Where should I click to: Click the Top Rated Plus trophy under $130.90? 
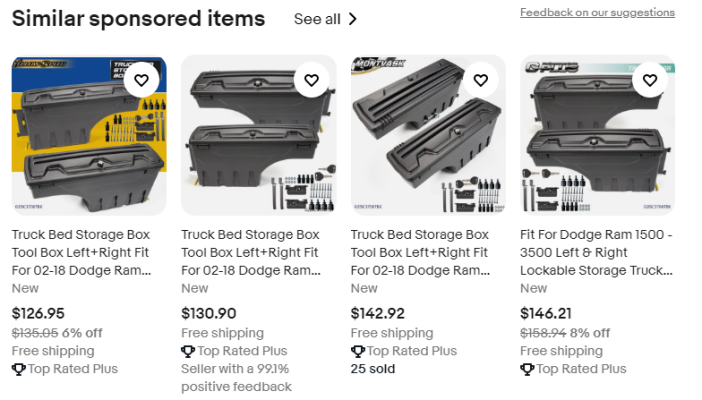188,351
